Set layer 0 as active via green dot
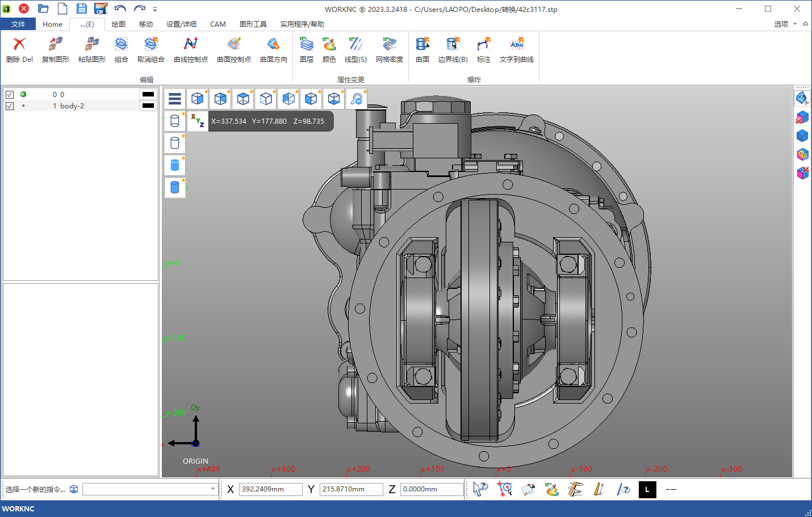 point(23,94)
